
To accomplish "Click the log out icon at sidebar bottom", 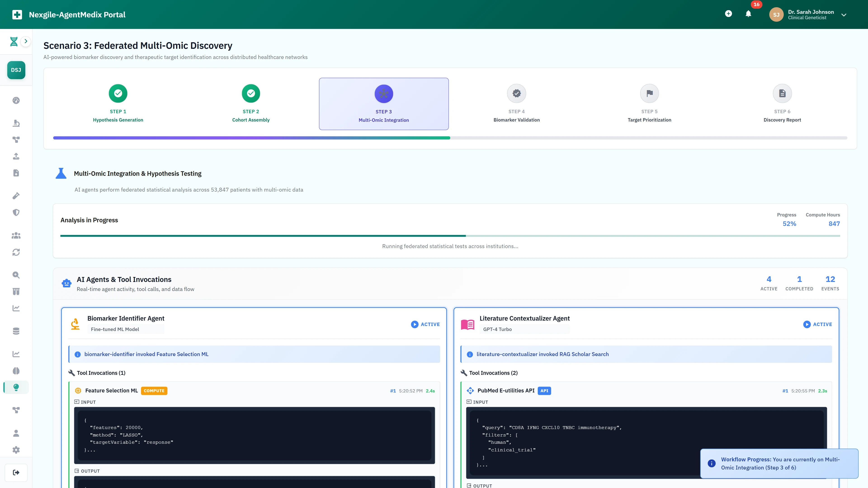I will pos(16,472).
